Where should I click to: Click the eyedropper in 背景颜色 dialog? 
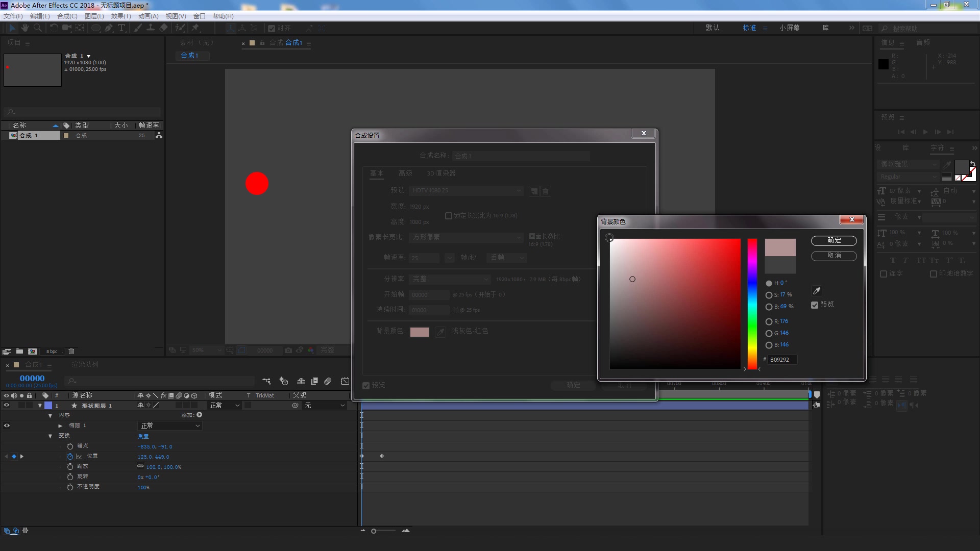(x=817, y=291)
